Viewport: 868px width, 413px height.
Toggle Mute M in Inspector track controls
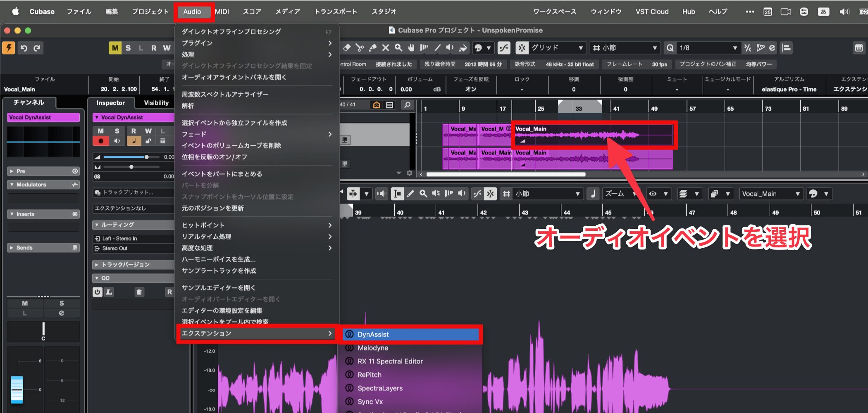(x=101, y=131)
